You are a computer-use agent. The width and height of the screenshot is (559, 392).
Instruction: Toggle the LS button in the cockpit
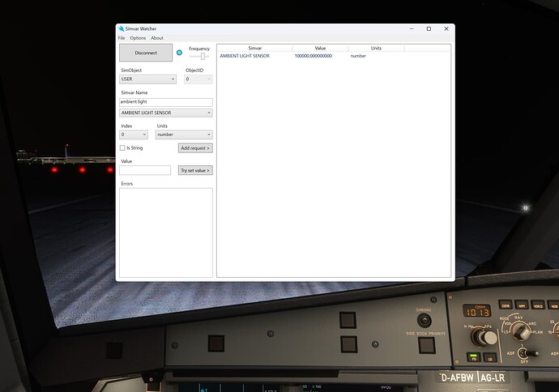(490, 358)
